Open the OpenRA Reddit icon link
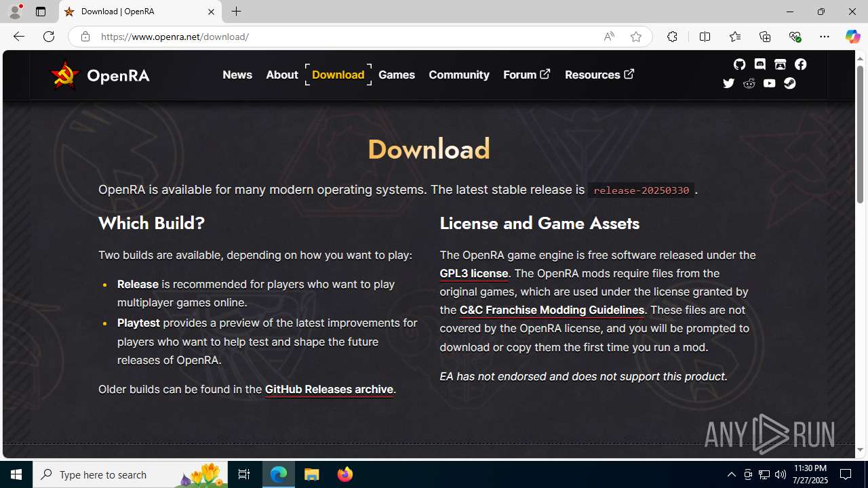 click(x=749, y=83)
